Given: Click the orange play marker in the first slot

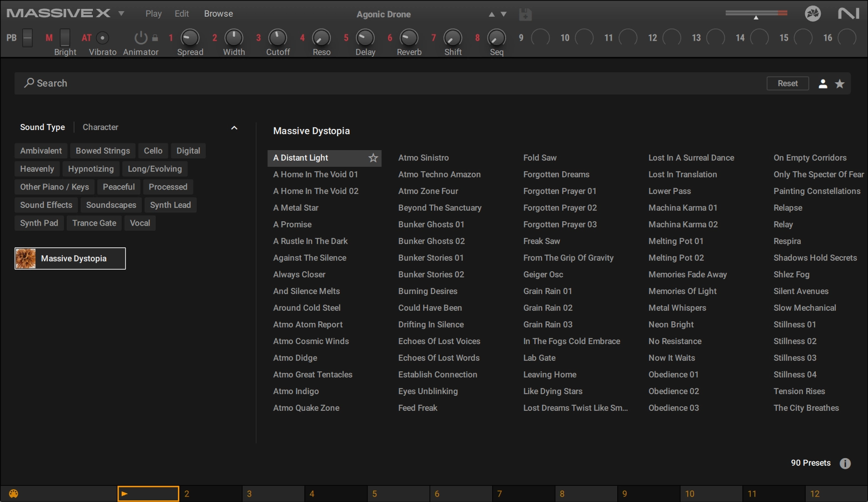Looking at the screenshot, I should [x=125, y=494].
